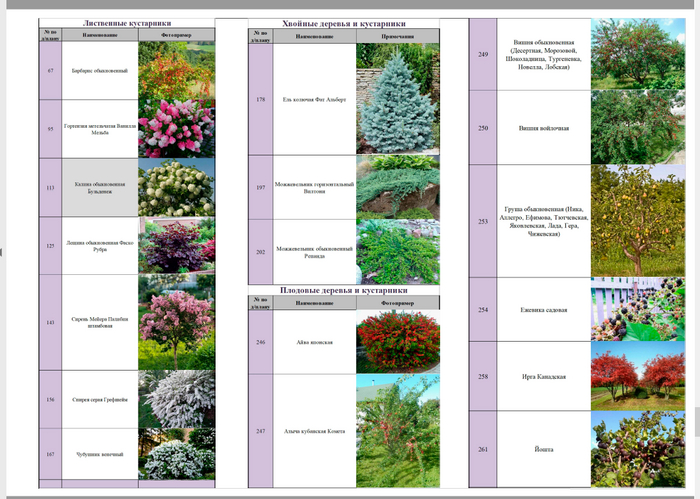The image size is (700, 499).
Task: Select the 'Спирея серая Грефшейм' cell
Action: point(100,399)
